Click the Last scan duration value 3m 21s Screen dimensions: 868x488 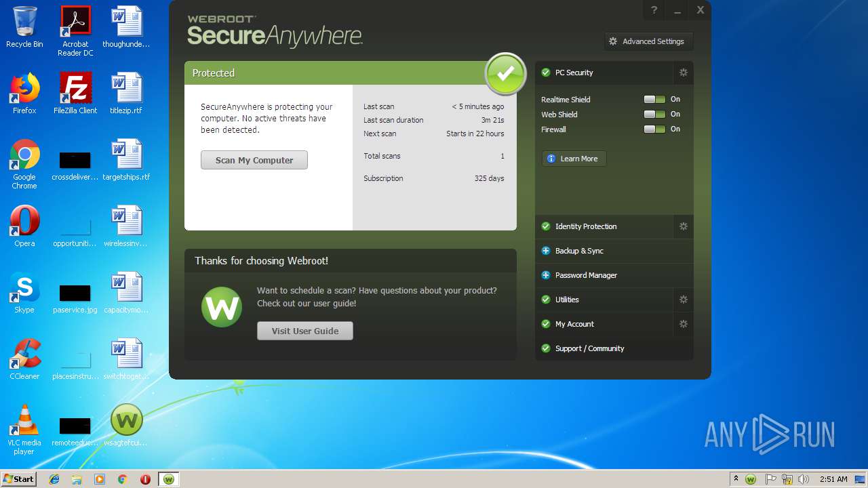tap(493, 120)
